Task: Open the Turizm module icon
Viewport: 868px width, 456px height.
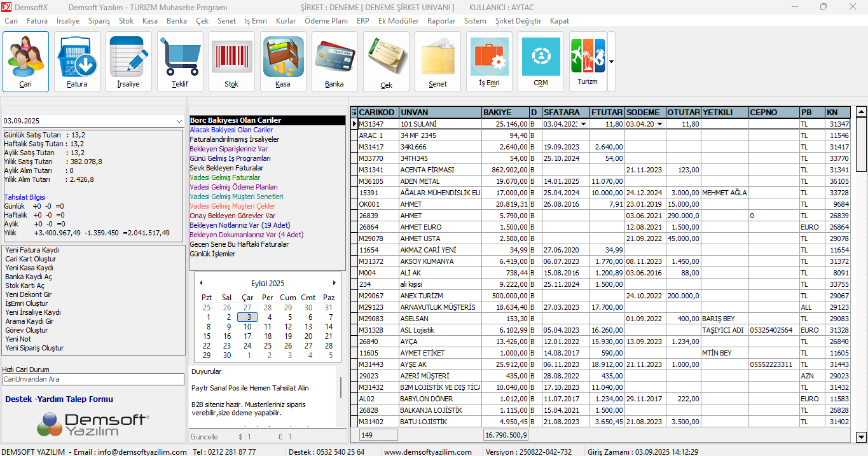Action: click(588, 61)
